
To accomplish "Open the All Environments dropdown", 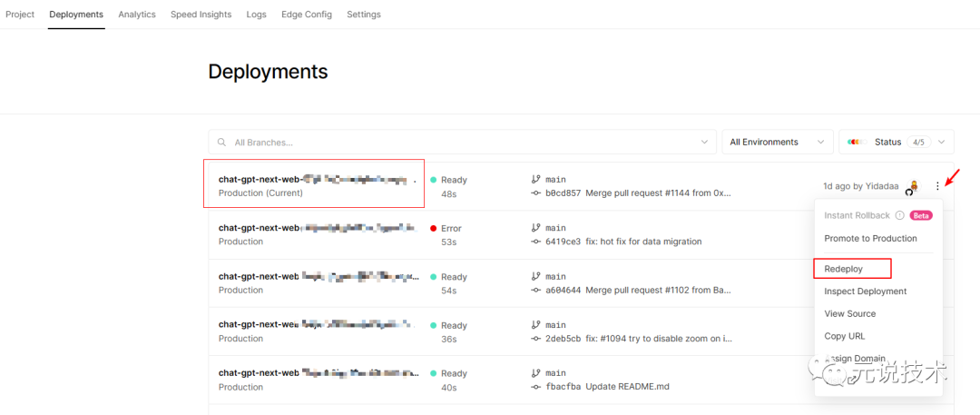I will pos(778,143).
